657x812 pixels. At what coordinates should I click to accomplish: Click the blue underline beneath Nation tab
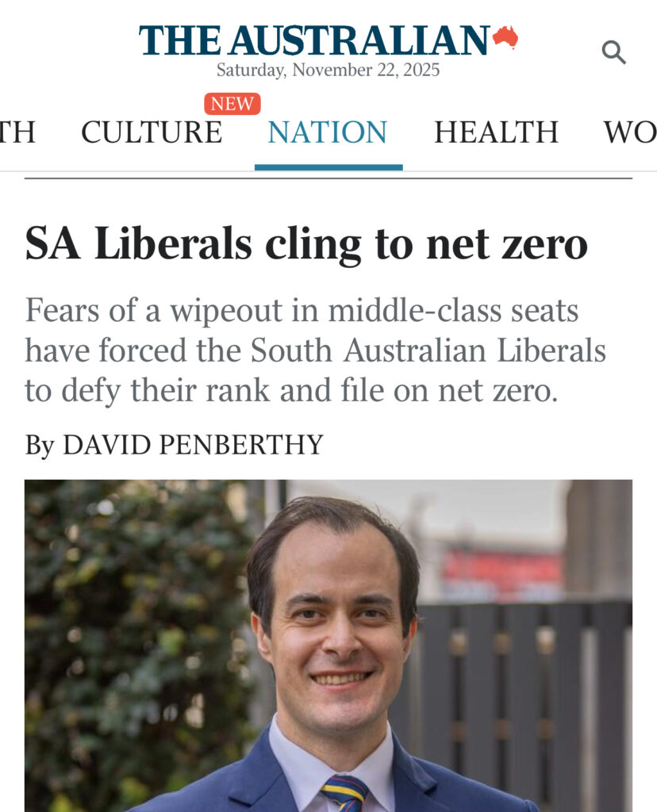pos(328,167)
